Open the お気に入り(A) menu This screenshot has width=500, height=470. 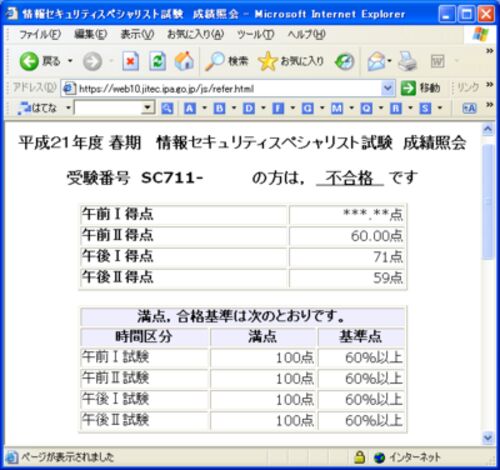coord(195,34)
